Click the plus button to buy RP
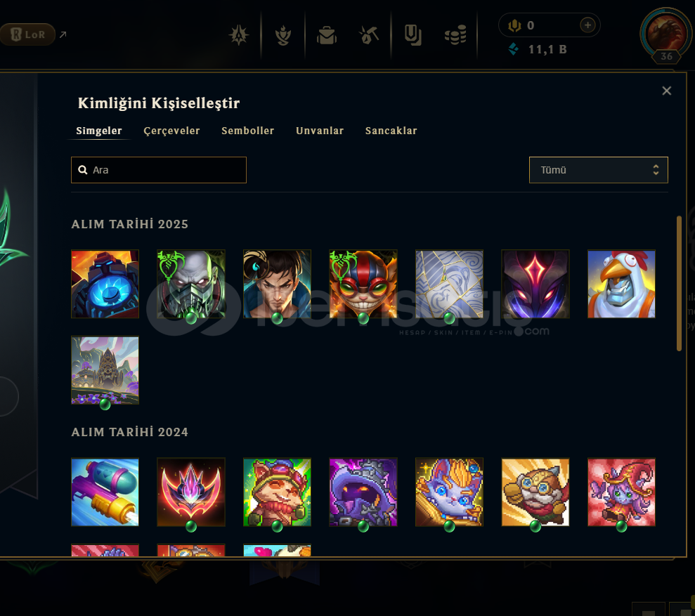This screenshot has height=616, width=695. 587,25
